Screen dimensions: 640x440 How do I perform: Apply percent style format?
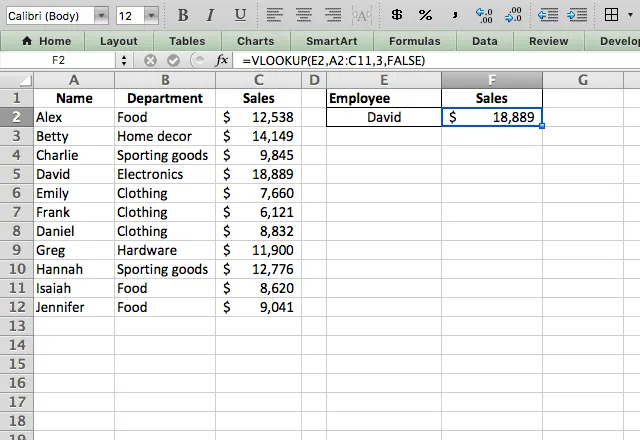click(425, 15)
